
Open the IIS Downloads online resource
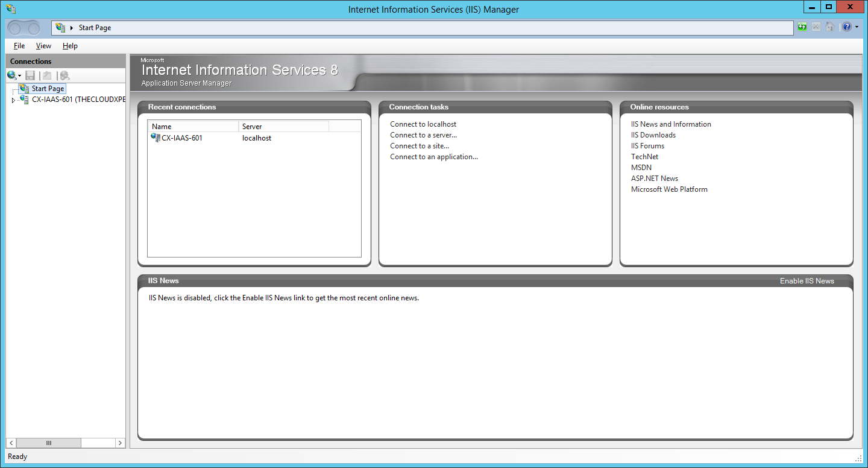pyautogui.click(x=653, y=135)
